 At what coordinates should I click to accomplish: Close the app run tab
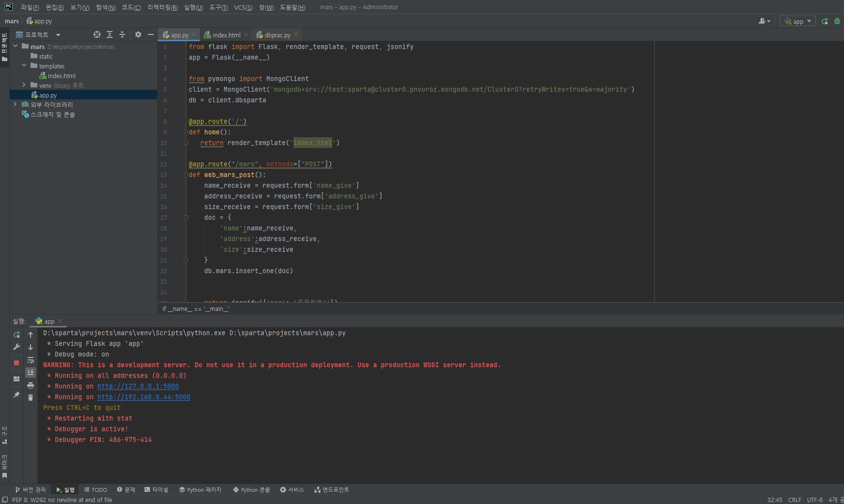60,321
